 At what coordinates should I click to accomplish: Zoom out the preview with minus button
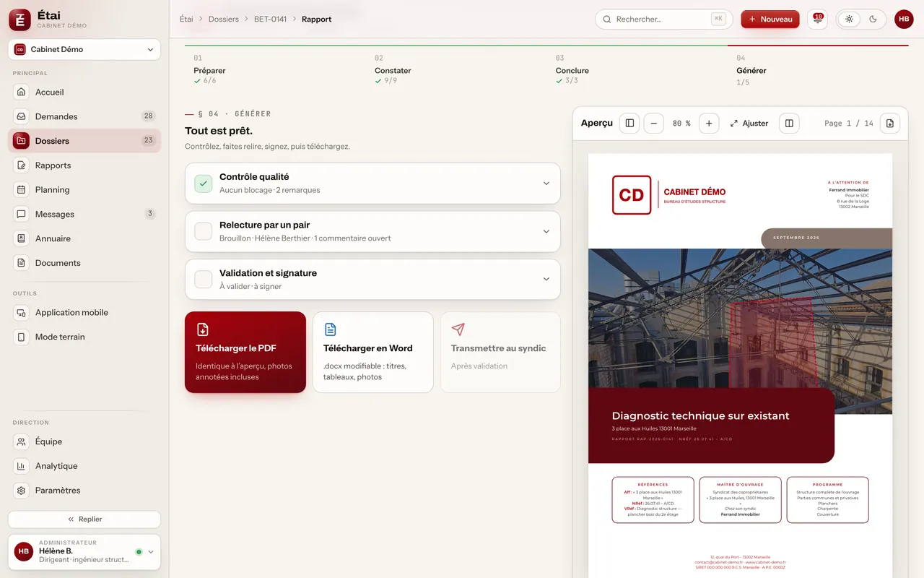[653, 124]
